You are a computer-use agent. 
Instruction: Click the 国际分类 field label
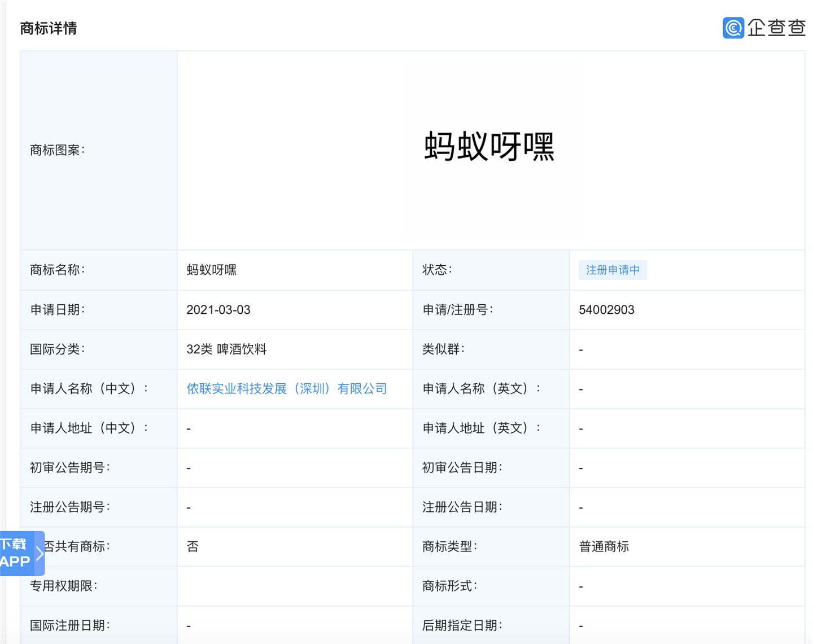[57, 349]
